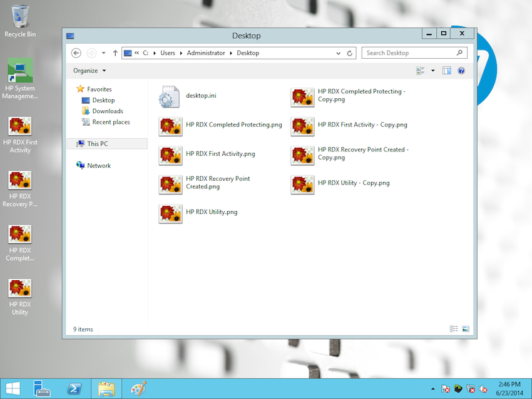Open the Organize menu
The width and height of the screenshot is (532, 399).
pyautogui.click(x=90, y=71)
